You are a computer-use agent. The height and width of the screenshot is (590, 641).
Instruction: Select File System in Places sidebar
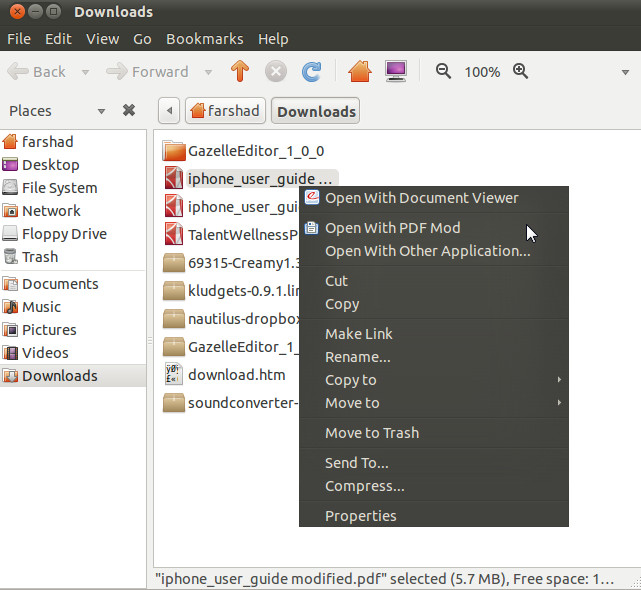point(73,188)
